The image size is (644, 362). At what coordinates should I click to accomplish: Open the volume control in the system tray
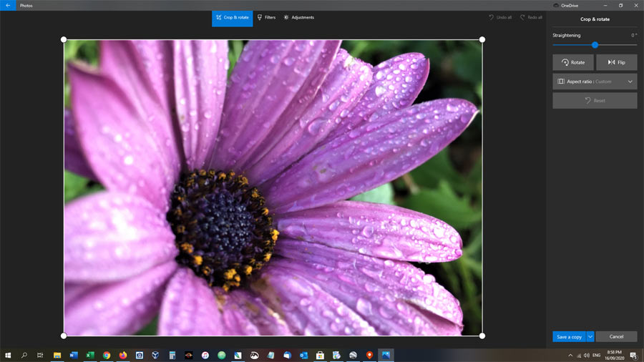coord(587,356)
